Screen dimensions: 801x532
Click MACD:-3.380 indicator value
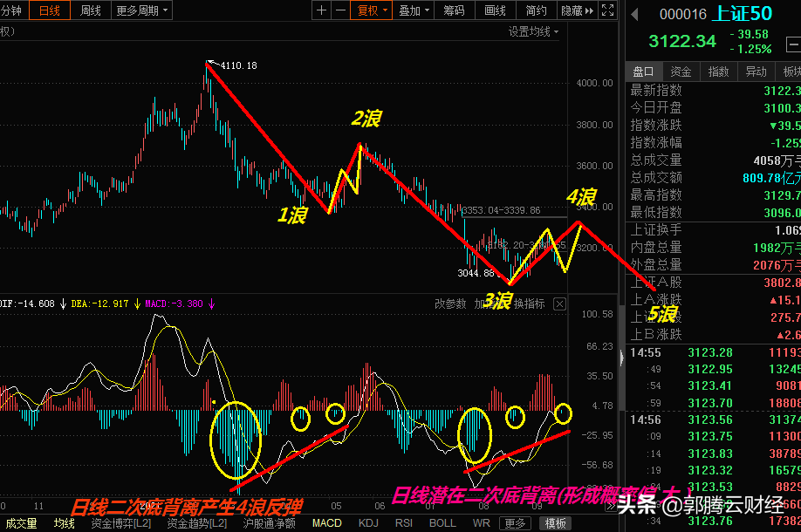coord(174,304)
